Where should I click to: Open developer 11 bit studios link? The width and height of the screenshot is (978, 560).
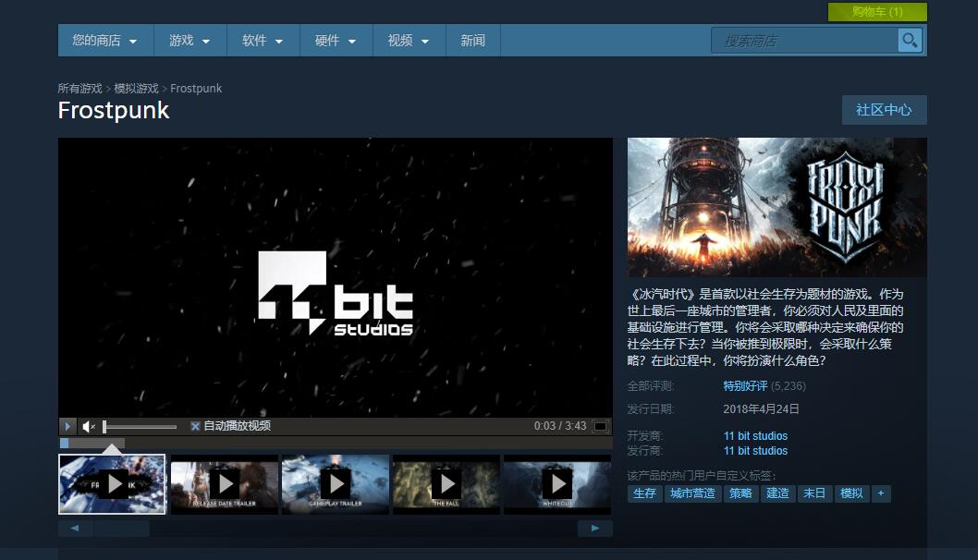tap(755, 436)
